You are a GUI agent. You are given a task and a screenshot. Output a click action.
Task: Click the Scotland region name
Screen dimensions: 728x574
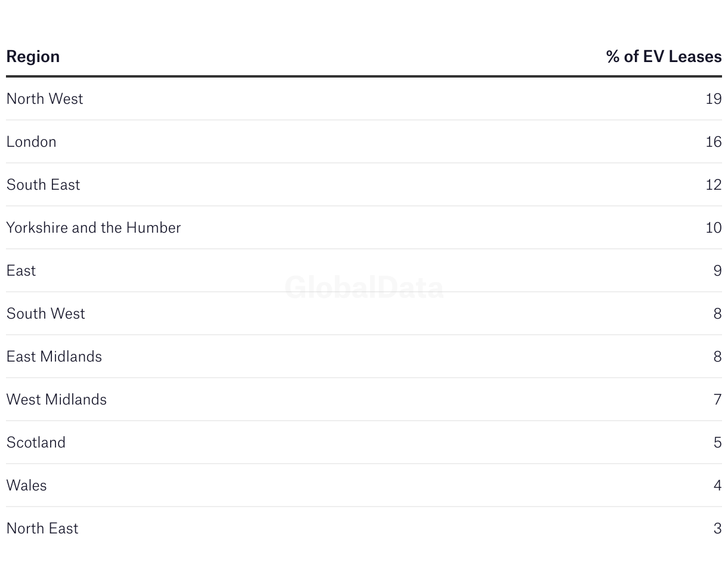[x=36, y=442]
